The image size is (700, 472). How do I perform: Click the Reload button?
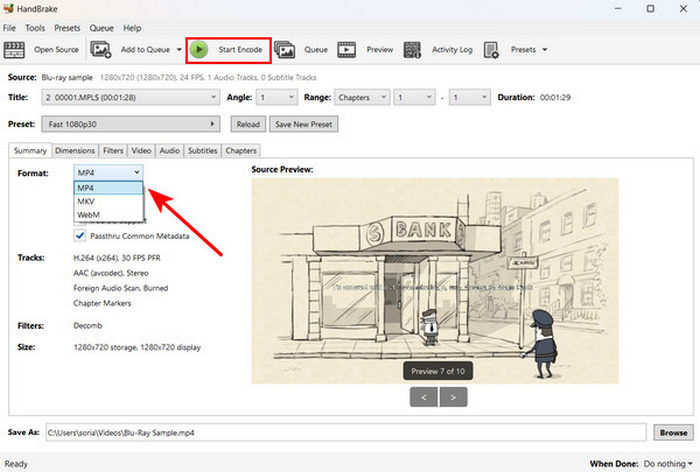[248, 124]
